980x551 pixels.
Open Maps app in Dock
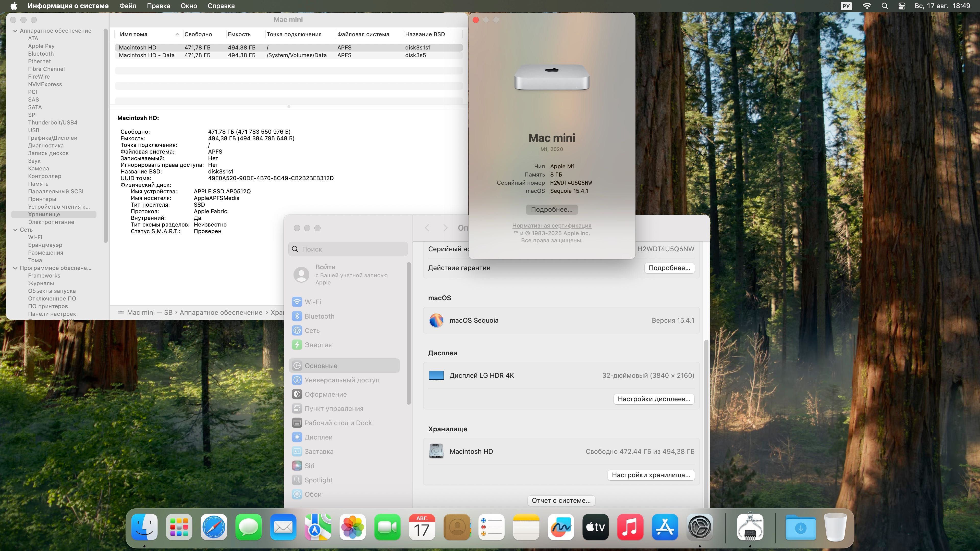tap(318, 527)
